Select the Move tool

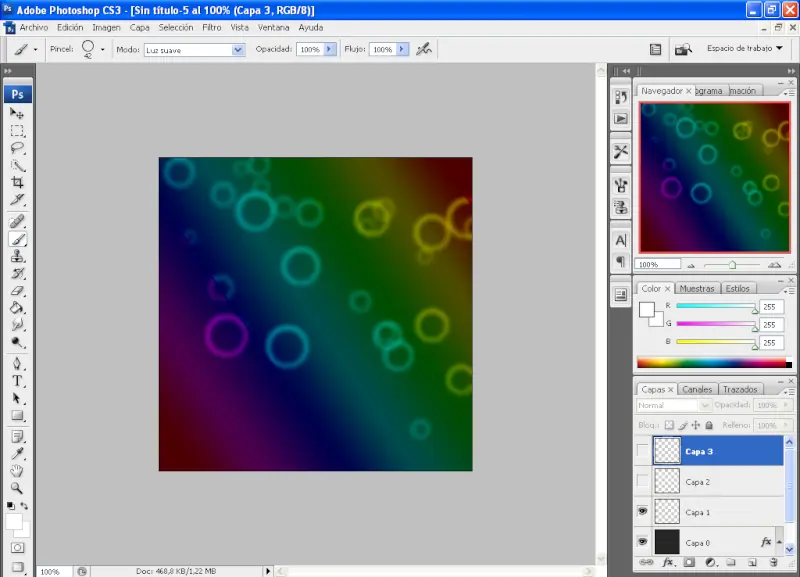17,113
